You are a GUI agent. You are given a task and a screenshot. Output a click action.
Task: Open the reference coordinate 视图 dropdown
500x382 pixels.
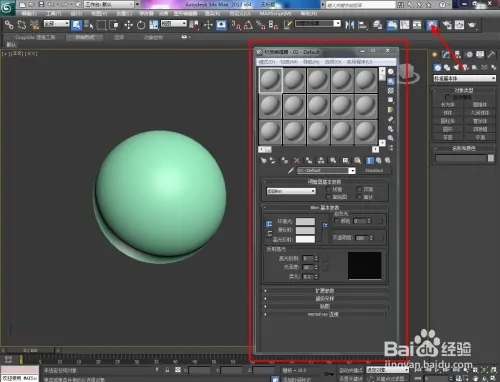[x=174, y=23]
